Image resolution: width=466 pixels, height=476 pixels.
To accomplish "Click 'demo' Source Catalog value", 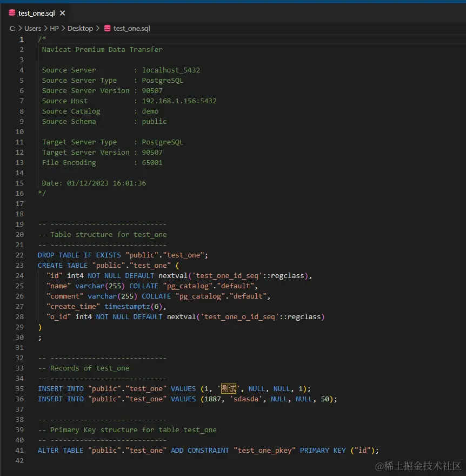I will click(150, 111).
